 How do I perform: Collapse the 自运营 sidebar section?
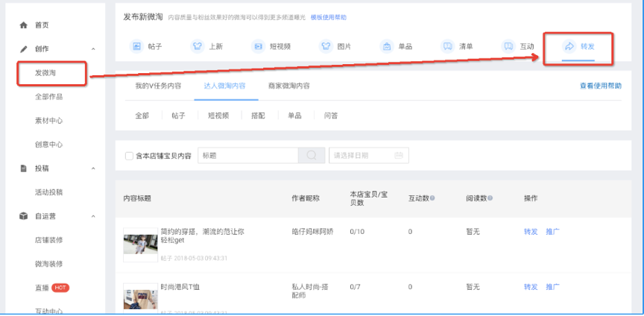[x=93, y=216]
